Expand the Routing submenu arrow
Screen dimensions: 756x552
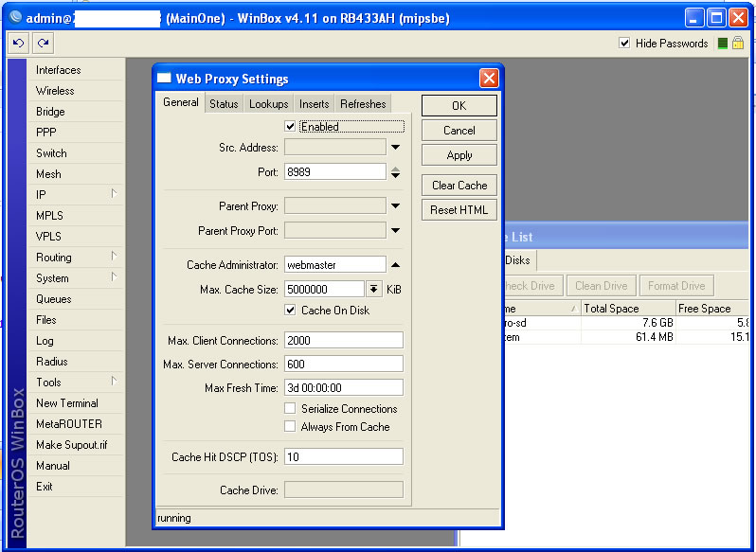coord(114,256)
